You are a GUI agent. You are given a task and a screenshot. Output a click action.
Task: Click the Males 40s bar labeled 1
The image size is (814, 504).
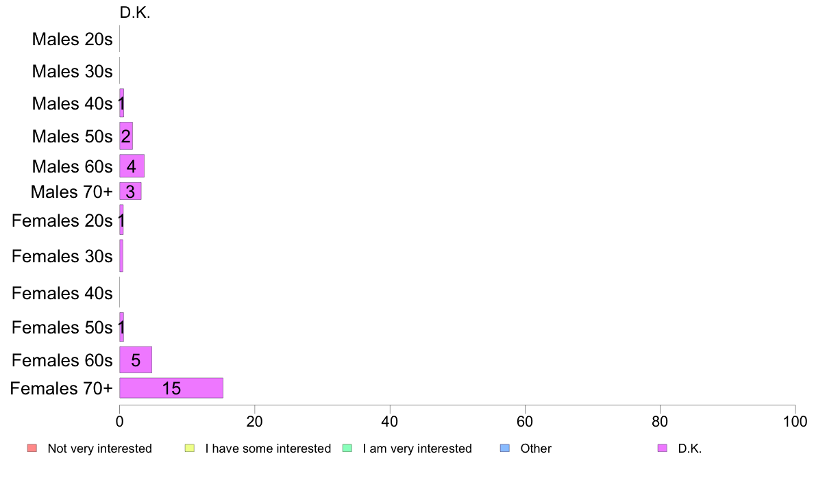(x=121, y=103)
